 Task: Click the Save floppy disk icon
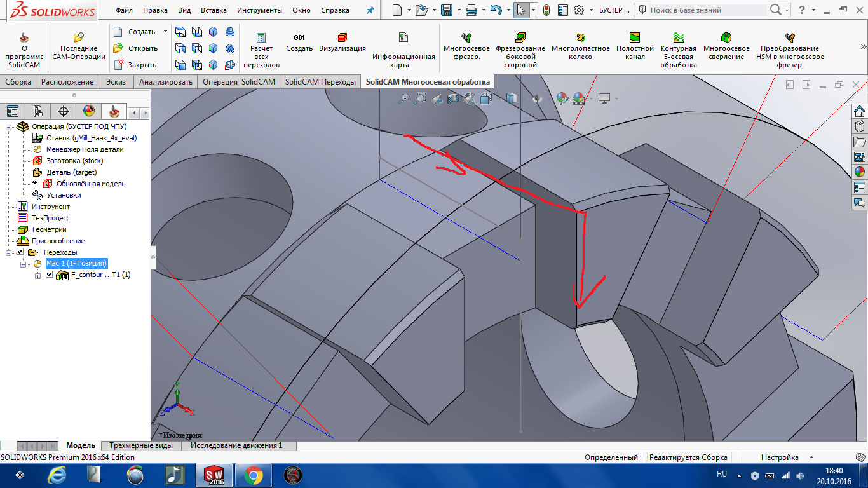(x=447, y=10)
